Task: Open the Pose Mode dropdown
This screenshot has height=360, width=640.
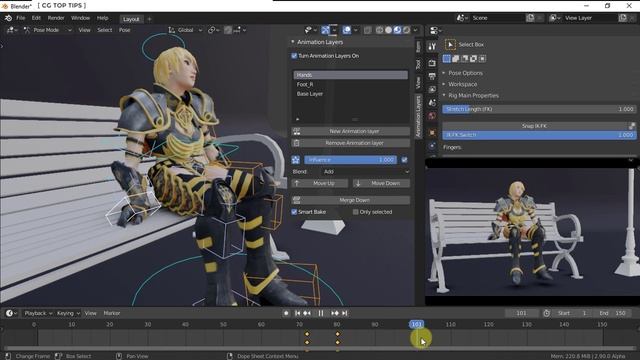Action: click(x=47, y=30)
